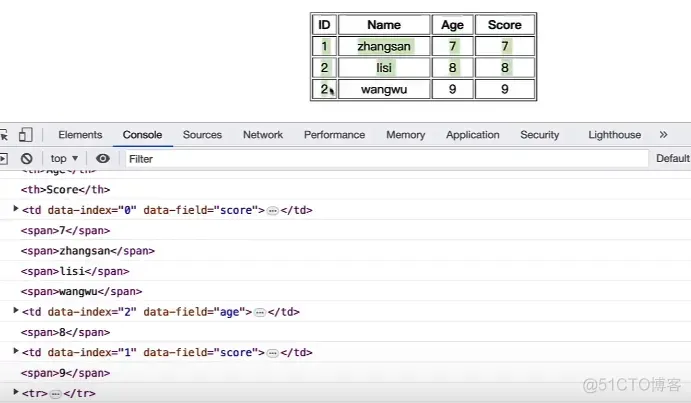Open the Sources tab

pos(202,135)
